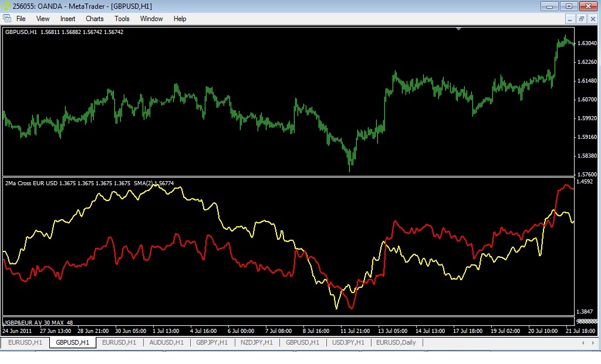Click the chart shift triangle marker at top
The height and width of the screenshot is (364, 601).
pos(458,29)
